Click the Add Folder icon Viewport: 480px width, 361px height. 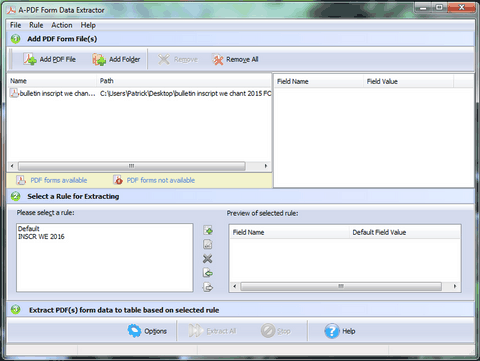pyautogui.click(x=99, y=59)
